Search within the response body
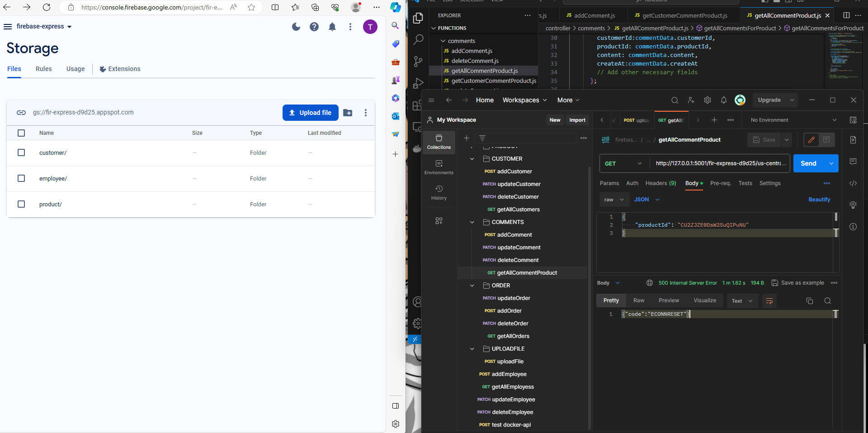 827,301
